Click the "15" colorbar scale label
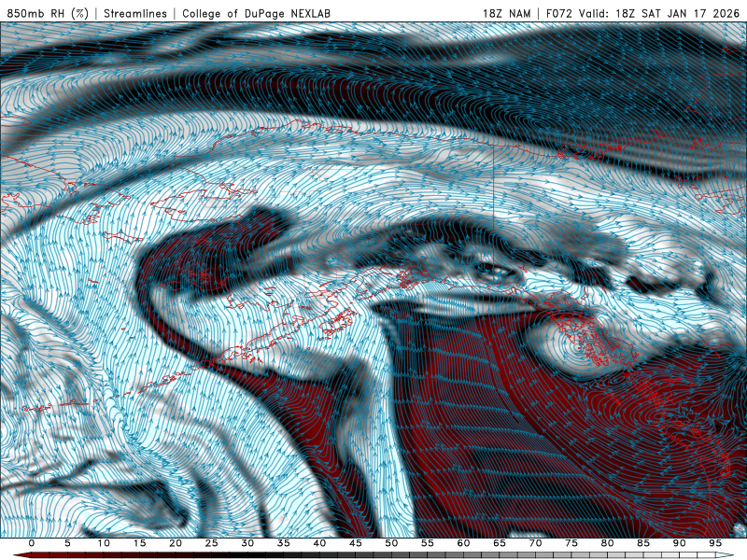The image size is (747, 560). pyautogui.click(x=139, y=543)
